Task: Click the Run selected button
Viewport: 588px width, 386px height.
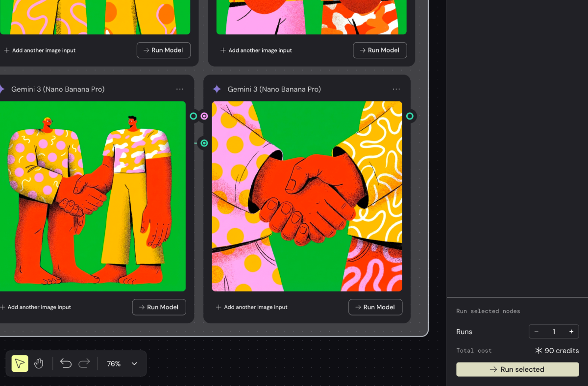Action: click(x=517, y=369)
